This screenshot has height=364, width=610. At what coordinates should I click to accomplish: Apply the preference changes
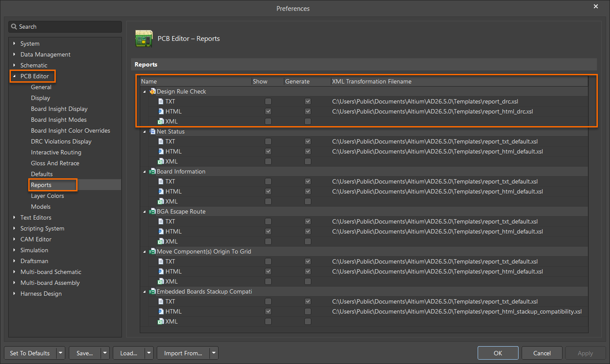pos(585,353)
